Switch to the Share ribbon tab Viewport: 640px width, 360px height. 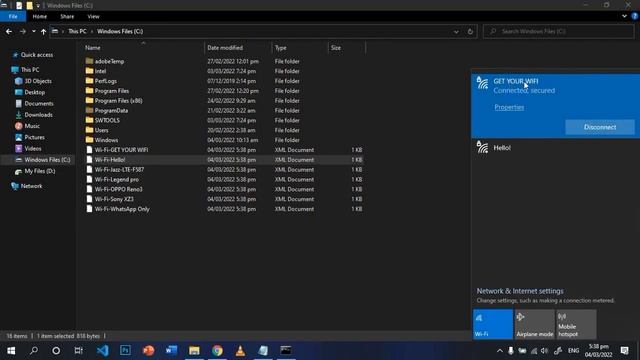pyautogui.click(x=67, y=16)
